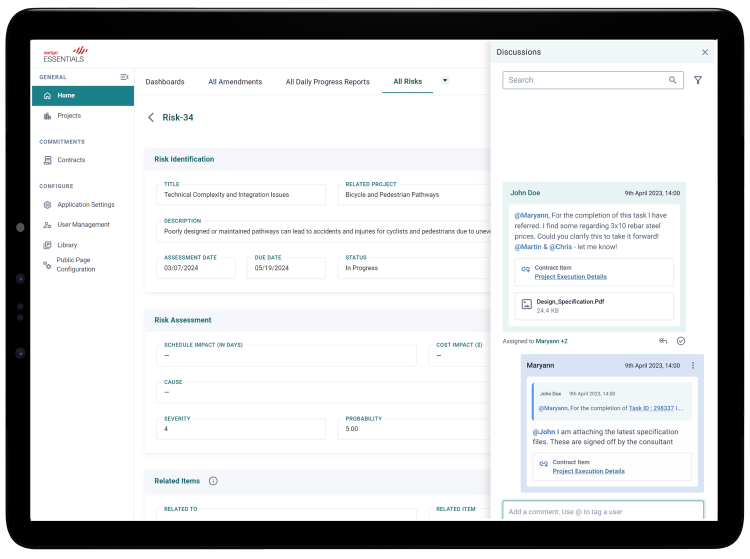Open the Related Items info icon
Screen dimensions: 750x559
(x=213, y=481)
